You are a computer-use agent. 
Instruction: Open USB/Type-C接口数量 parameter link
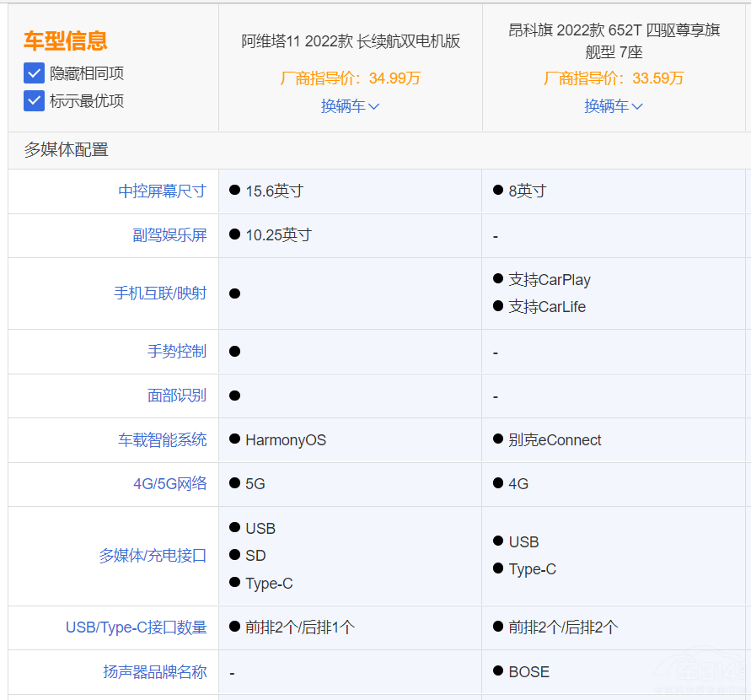[136, 627]
